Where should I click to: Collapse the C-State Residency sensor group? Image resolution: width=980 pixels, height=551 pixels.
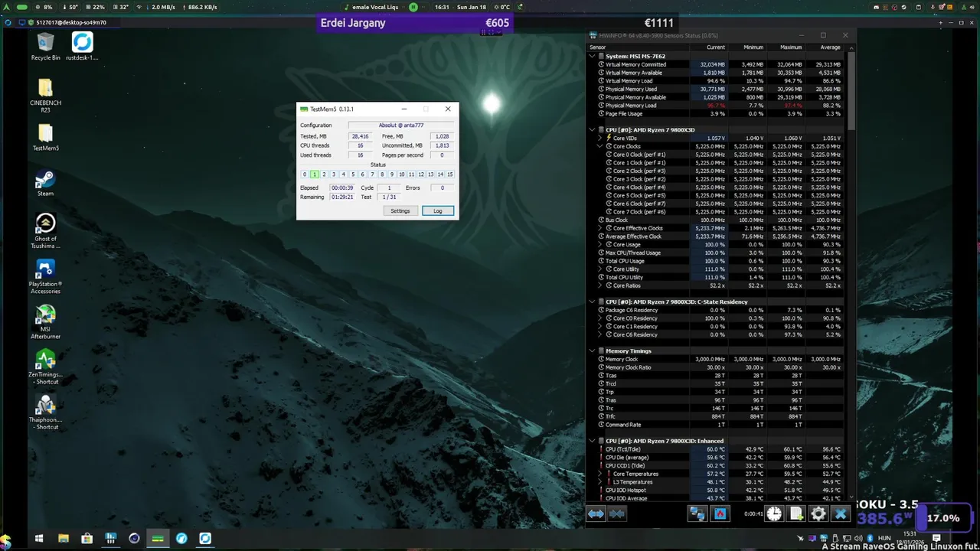point(592,302)
